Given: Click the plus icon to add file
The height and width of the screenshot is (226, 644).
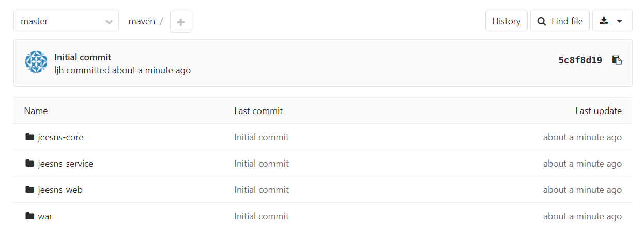Looking at the screenshot, I should pyautogui.click(x=180, y=22).
